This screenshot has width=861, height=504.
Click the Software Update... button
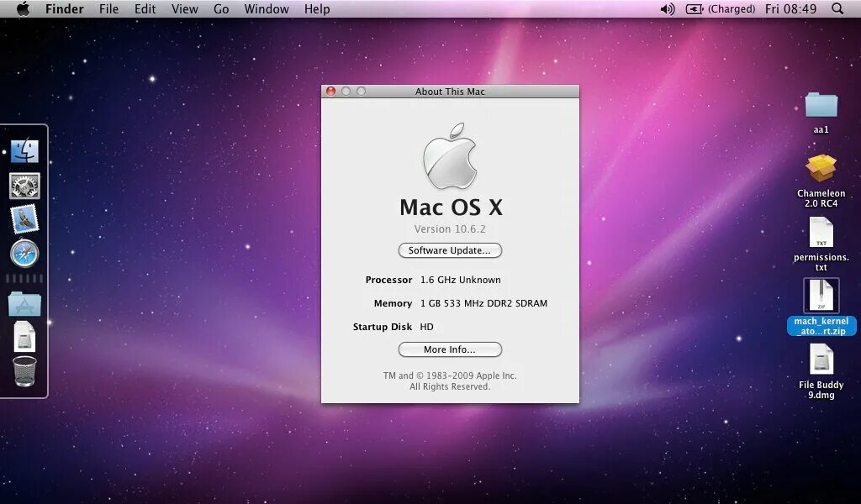click(x=450, y=250)
